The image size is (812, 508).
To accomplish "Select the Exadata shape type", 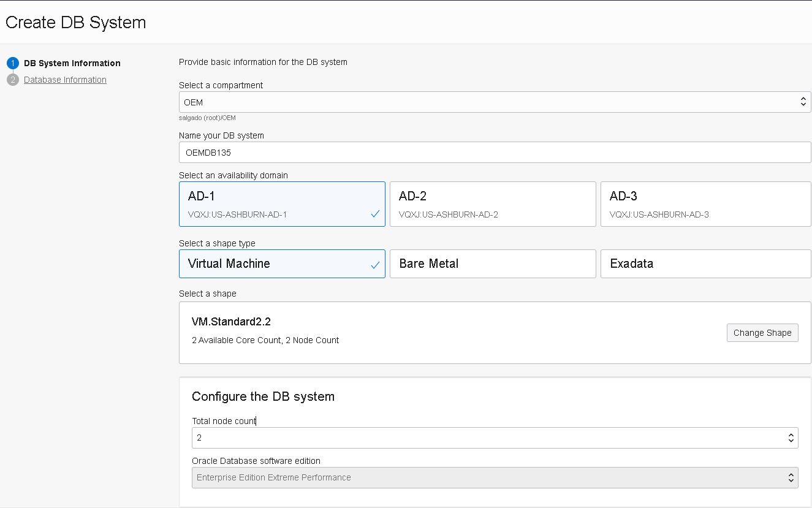I will point(705,263).
